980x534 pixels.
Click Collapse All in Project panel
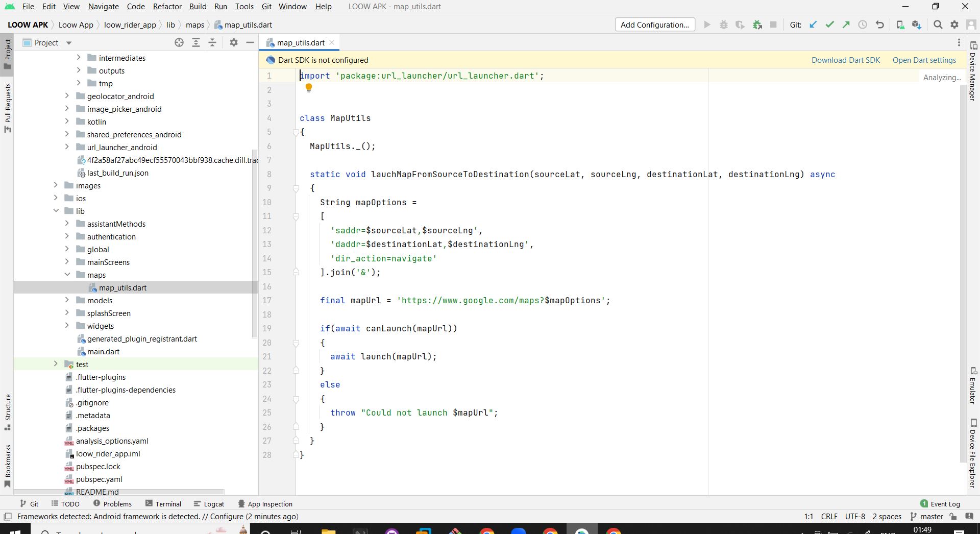click(x=212, y=42)
